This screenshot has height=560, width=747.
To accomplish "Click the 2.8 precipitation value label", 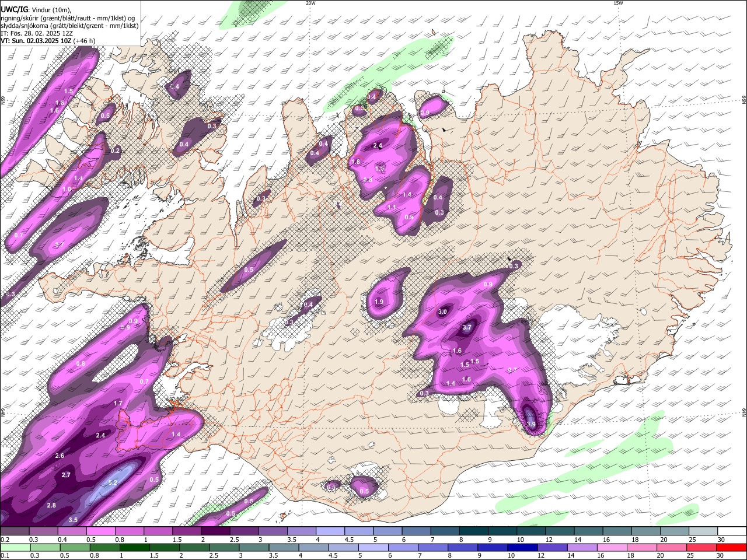I will coord(51,505).
